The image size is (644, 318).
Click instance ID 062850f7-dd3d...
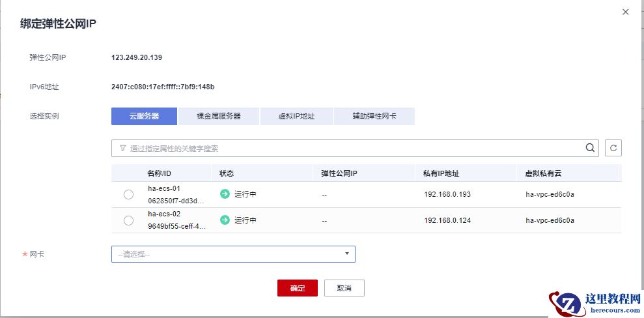coord(175,201)
